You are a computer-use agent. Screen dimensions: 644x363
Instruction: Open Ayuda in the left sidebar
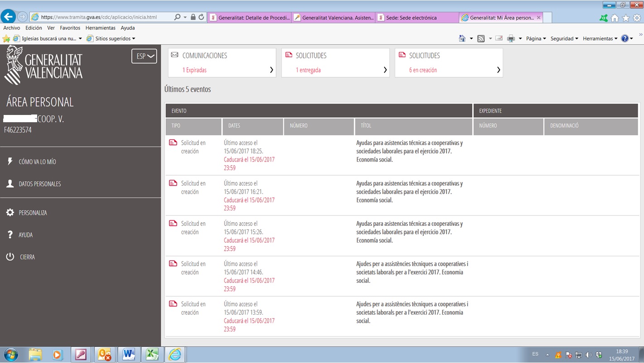point(26,235)
